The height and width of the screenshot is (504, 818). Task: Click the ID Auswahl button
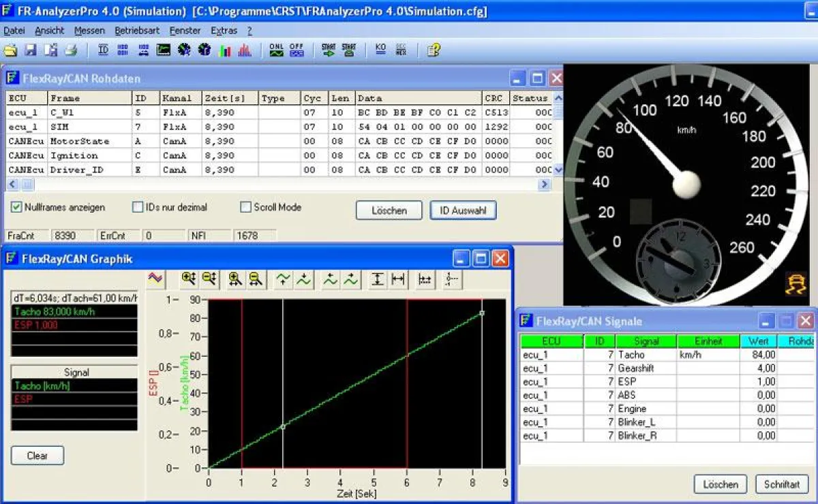[x=463, y=210]
